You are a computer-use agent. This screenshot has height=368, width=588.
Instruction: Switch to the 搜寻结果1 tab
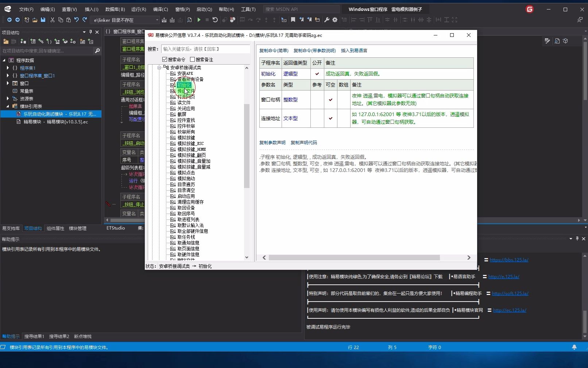[34, 336]
